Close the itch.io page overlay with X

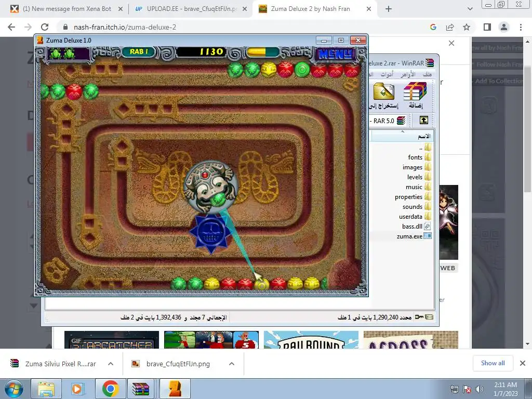(x=451, y=43)
